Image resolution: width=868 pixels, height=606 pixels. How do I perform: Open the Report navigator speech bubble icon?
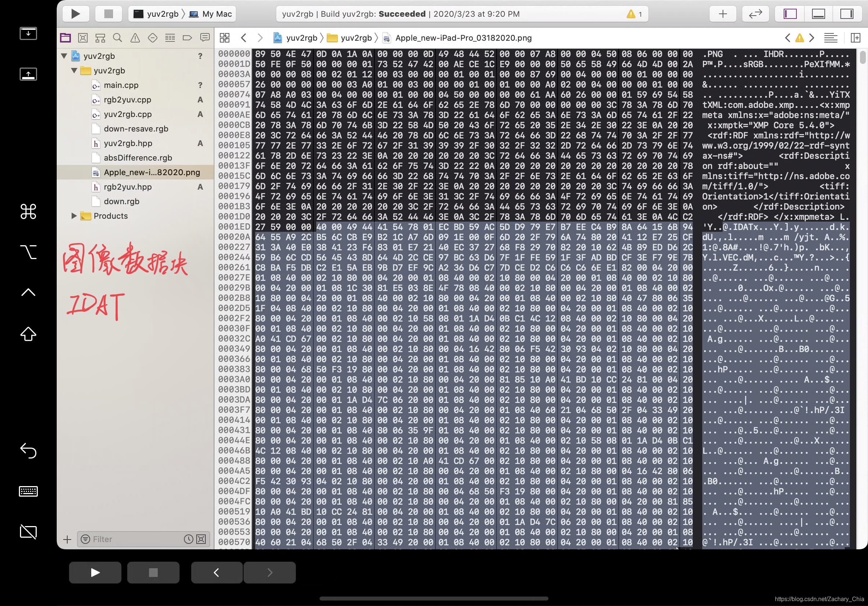[205, 38]
